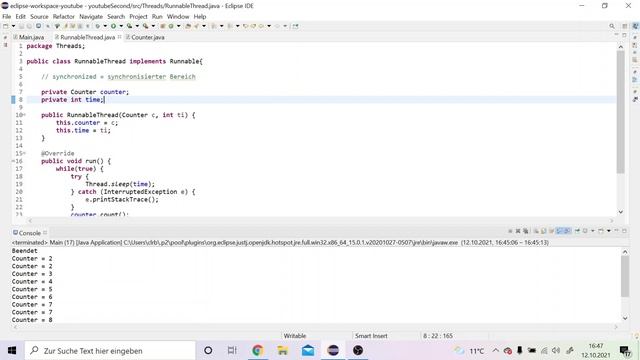Open the Refactor menu
This screenshot has width=640, height=360.
(x=64, y=16)
